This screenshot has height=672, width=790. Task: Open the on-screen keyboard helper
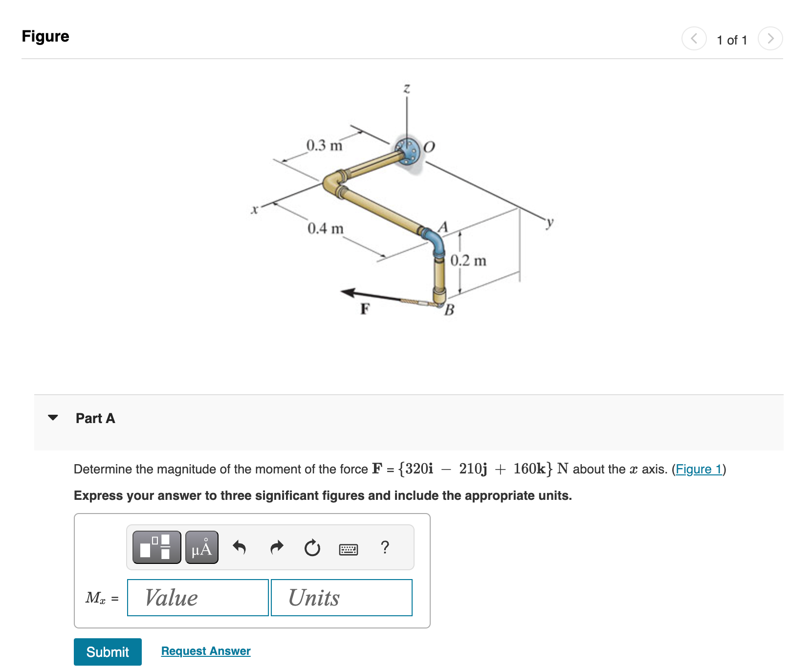[348, 549]
